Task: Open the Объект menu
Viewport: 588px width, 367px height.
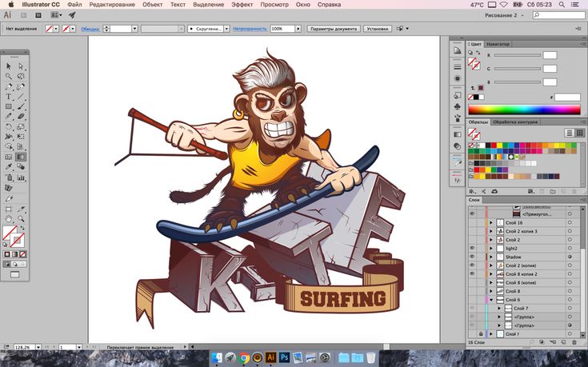Action: (153, 5)
